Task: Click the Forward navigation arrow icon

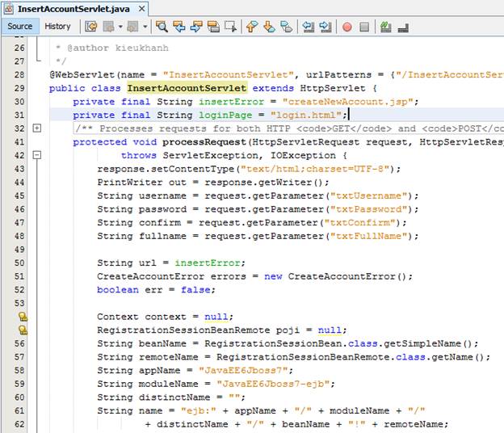Action: (x=132, y=27)
